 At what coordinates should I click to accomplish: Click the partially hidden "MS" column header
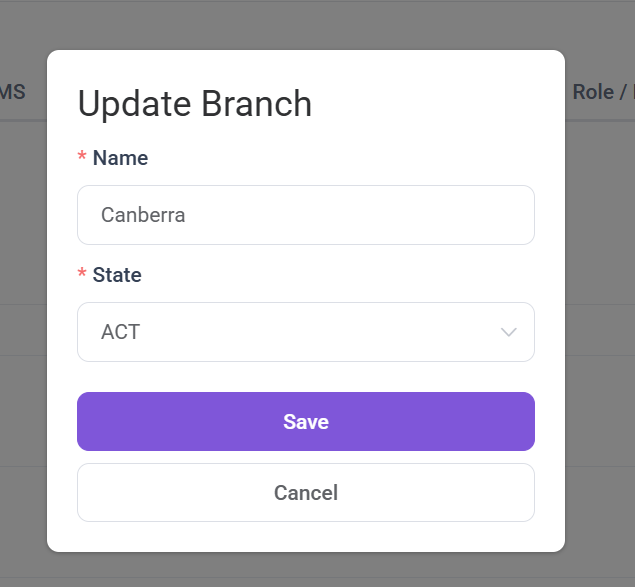pyautogui.click(x=13, y=92)
